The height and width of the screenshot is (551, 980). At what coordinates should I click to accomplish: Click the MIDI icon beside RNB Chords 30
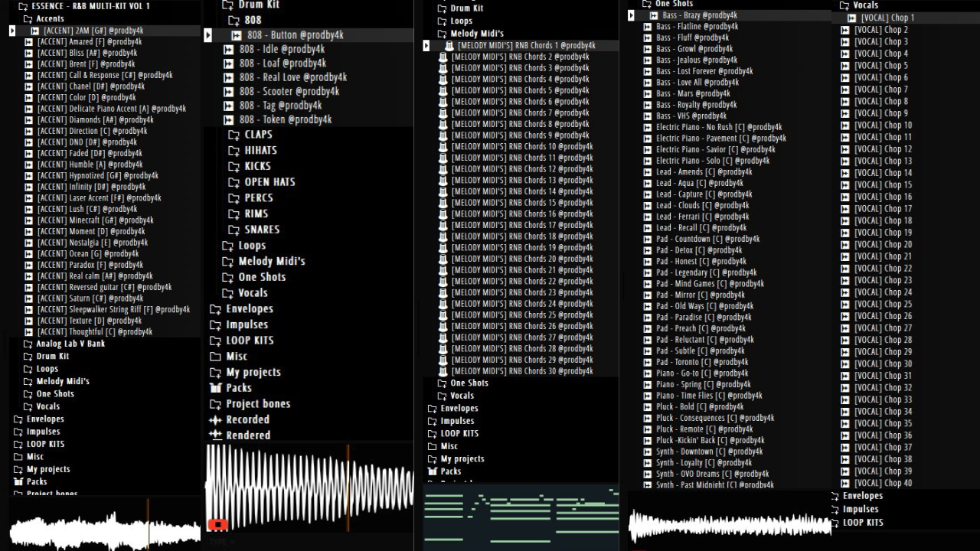tap(443, 371)
